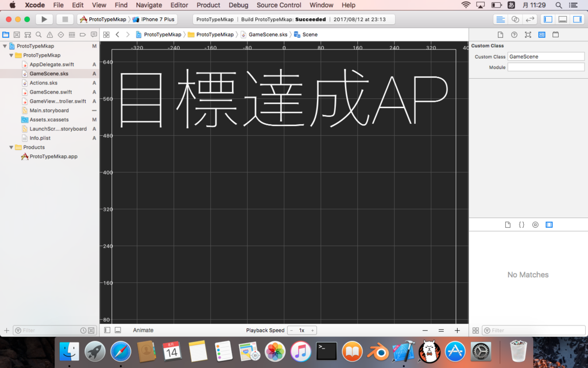Show the Standard editor
Screen dimensions: 588x368
click(500, 19)
